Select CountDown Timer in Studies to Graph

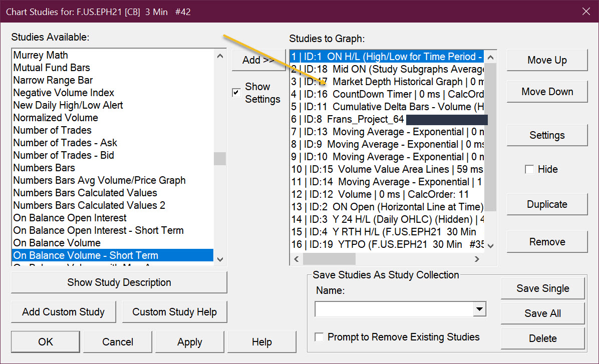pyautogui.click(x=387, y=94)
